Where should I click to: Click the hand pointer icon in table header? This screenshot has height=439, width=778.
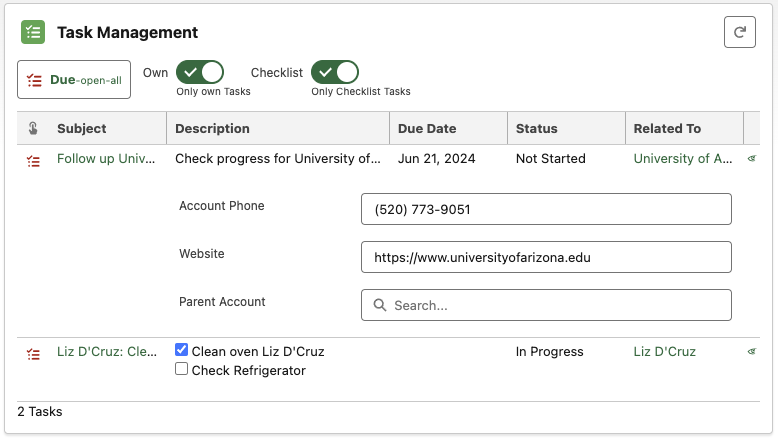tap(33, 128)
